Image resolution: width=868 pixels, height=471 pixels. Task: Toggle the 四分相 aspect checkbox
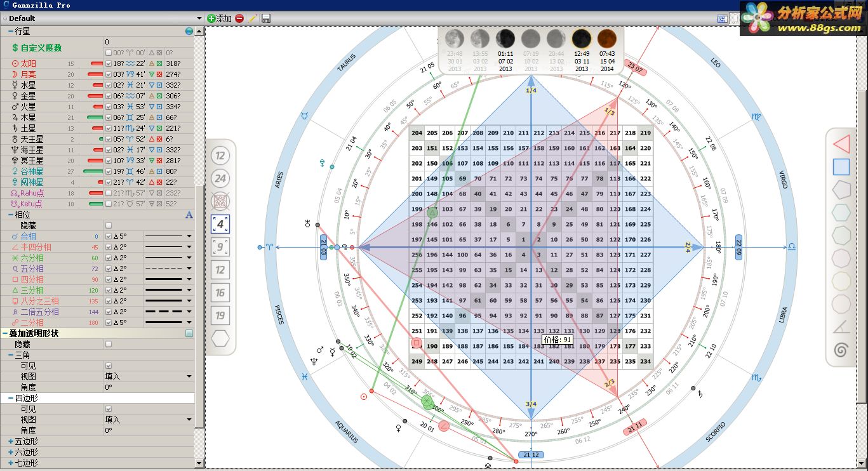point(109,279)
